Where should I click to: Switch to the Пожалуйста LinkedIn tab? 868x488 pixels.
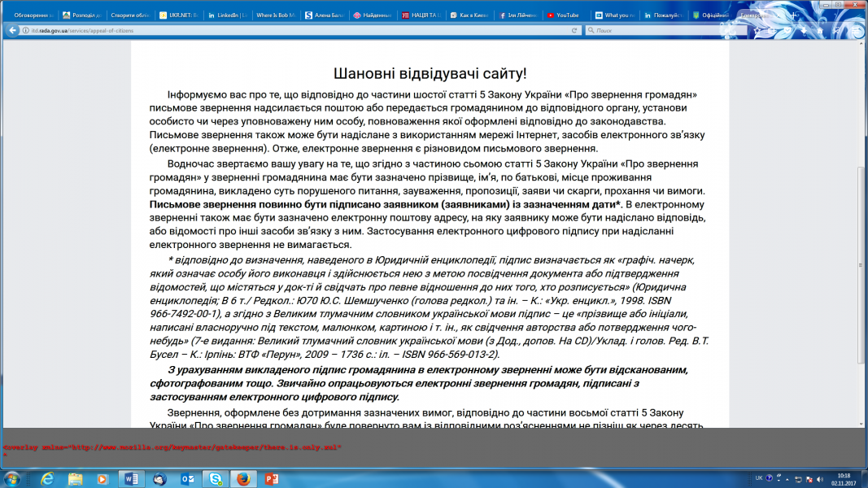pyautogui.click(x=663, y=15)
